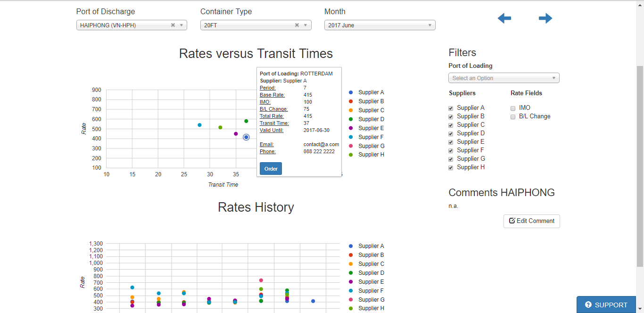644x313 pixels.
Task: Click the Comments HAIPHONG heading
Action: (502, 193)
